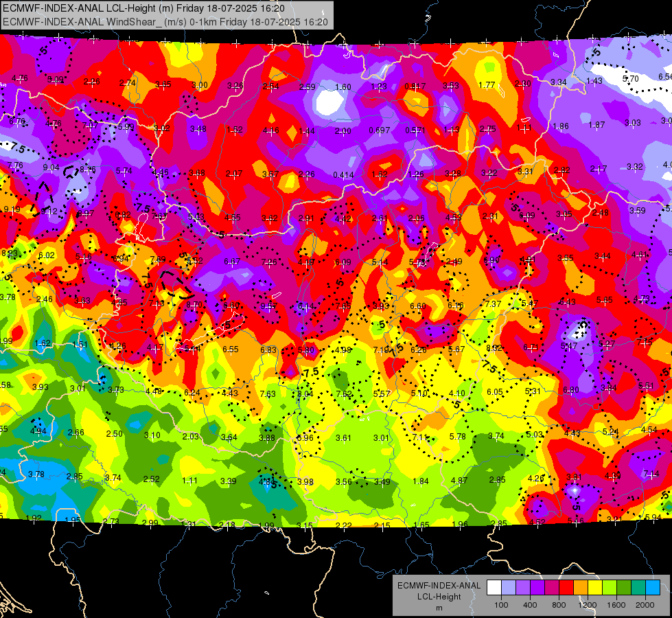This screenshot has height=618, width=672.
Task: Select the orange legend color swatch
Action: click(581, 588)
